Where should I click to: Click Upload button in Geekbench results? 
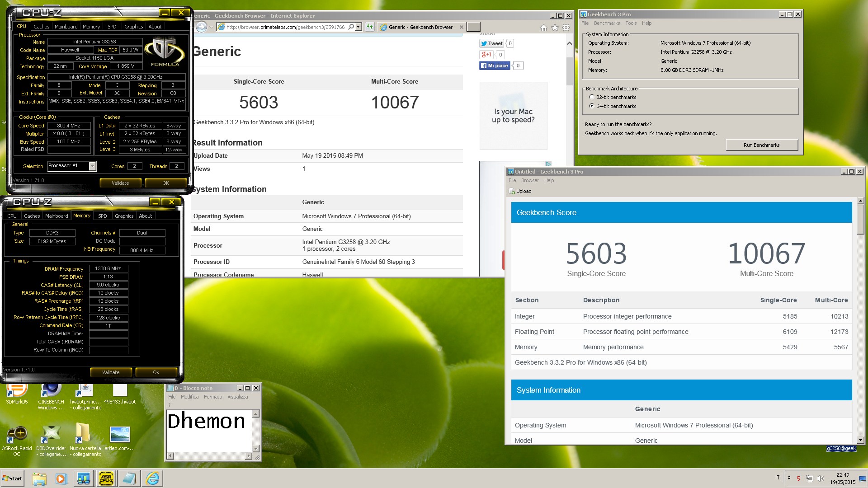tap(520, 191)
